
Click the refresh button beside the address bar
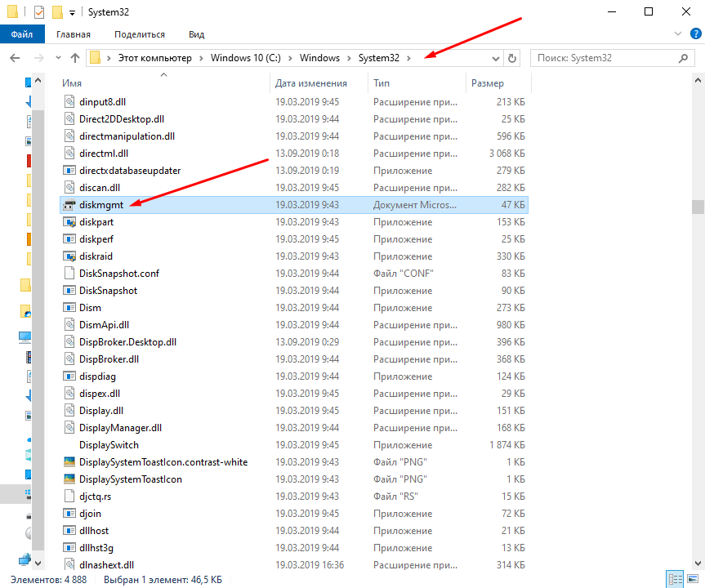(512, 58)
